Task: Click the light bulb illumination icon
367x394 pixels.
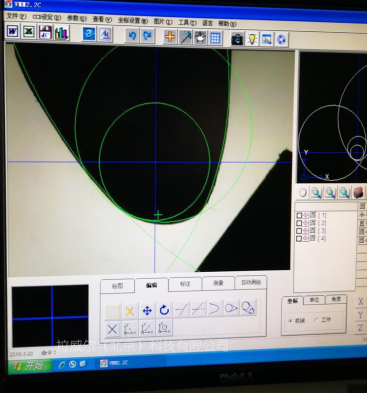Action: pyautogui.click(x=252, y=39)
